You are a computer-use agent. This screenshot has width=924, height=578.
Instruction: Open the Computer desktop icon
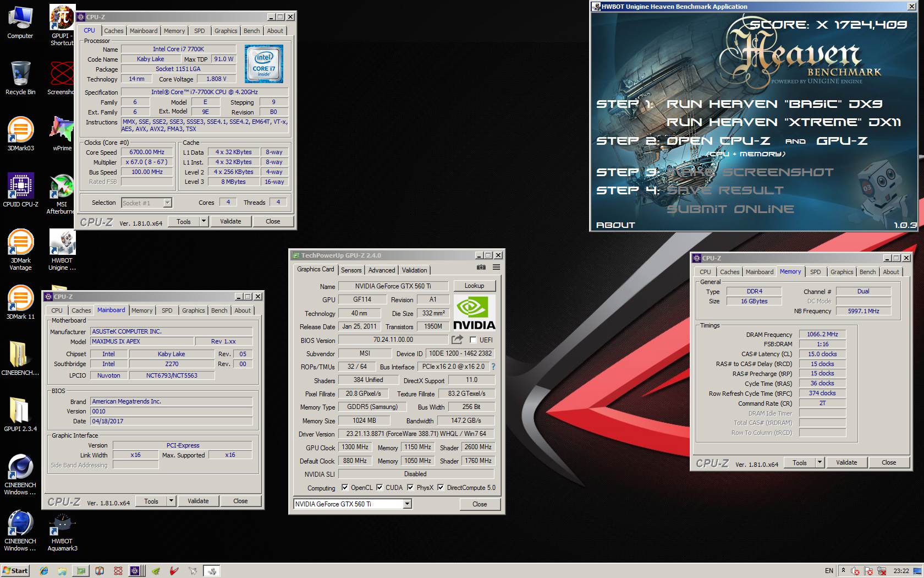20,23
